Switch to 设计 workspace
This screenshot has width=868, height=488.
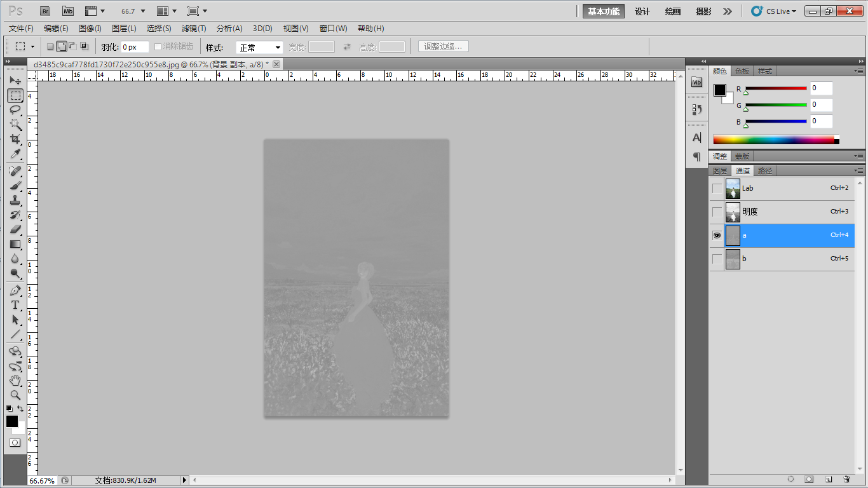click(x=642, y=11)
